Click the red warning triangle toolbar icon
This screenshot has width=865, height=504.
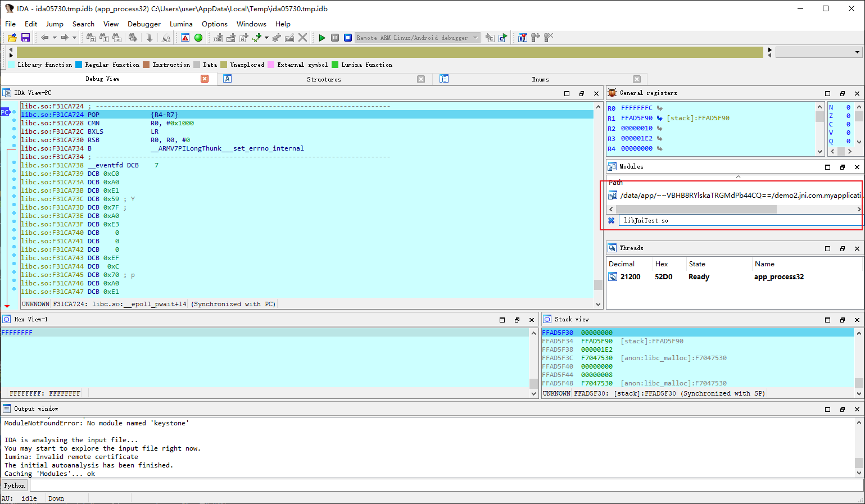[185, 38]
